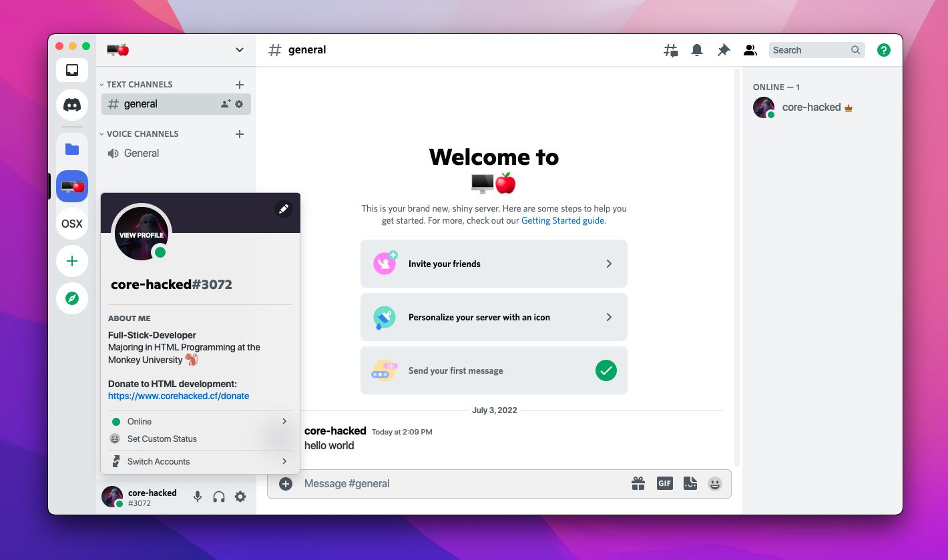Go to Discord home direct messages
Screen dimensions: 948x560
click(72, 105)
